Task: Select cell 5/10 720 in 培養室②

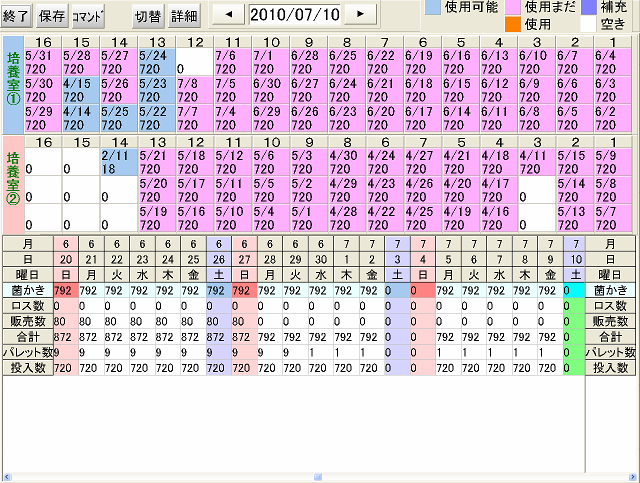Action: [x=233, y=218]
